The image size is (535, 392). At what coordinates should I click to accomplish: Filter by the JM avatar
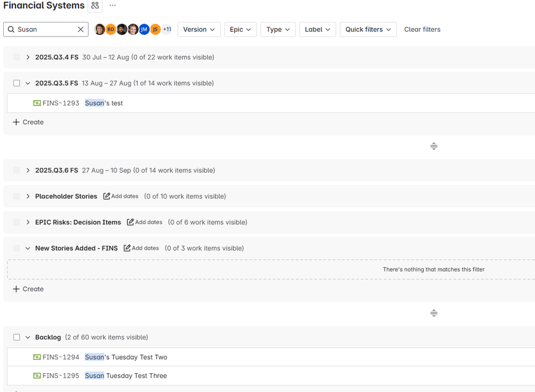tap(144, 29)
